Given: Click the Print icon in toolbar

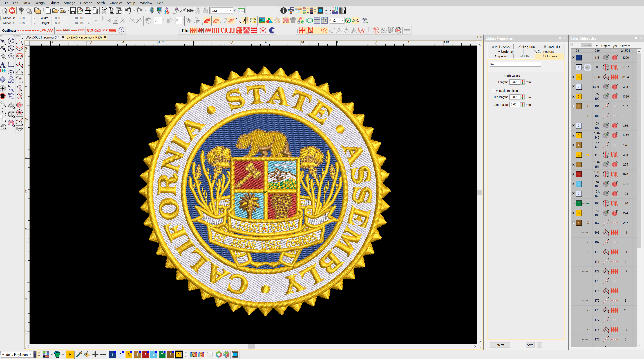Looking at the screenshot, I should [x=88, y=10].
